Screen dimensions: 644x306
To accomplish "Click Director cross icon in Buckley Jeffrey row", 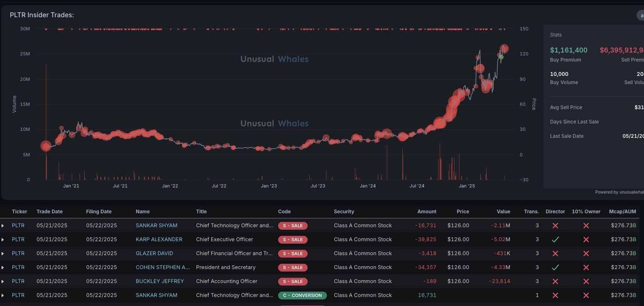I will pos(555,281).
